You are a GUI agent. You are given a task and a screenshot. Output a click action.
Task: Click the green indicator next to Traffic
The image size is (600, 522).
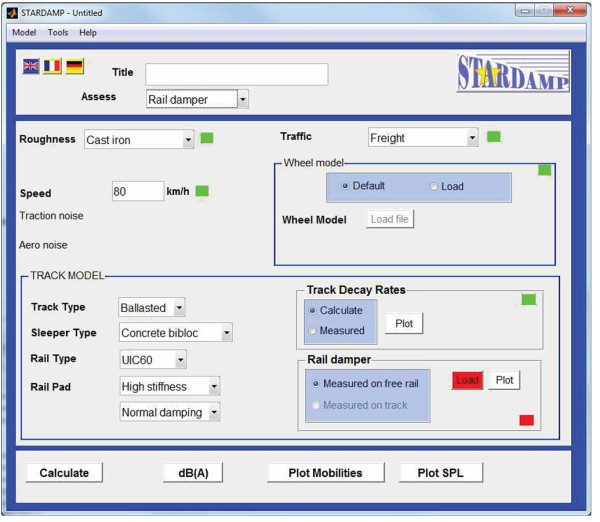pyautogui.click(x=493, y=136)
